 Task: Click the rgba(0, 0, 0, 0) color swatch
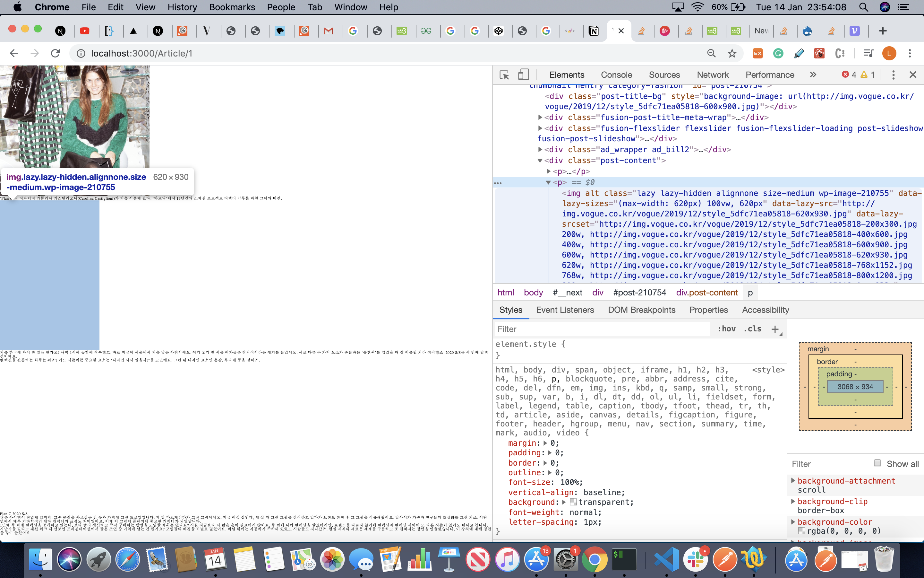point(801,531)
